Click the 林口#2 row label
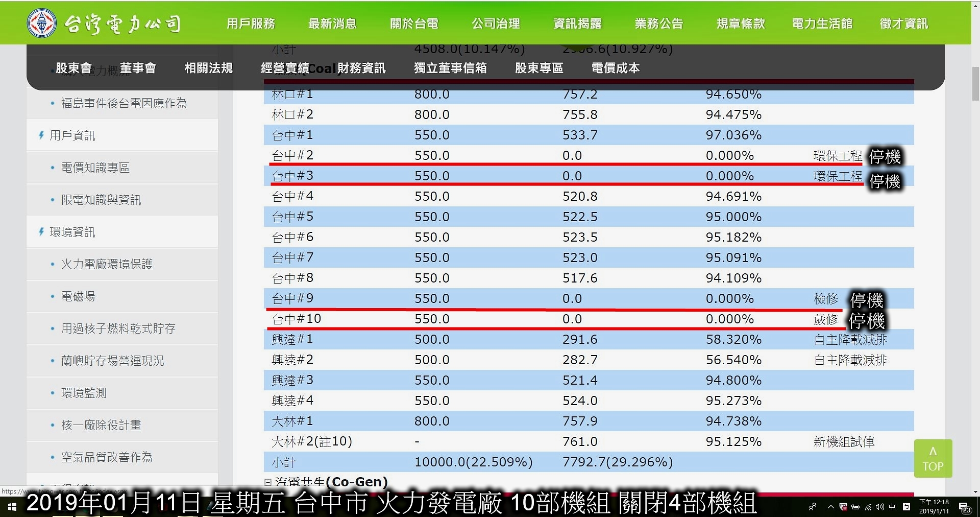980x517 pixels. click(x=292, y=114)
